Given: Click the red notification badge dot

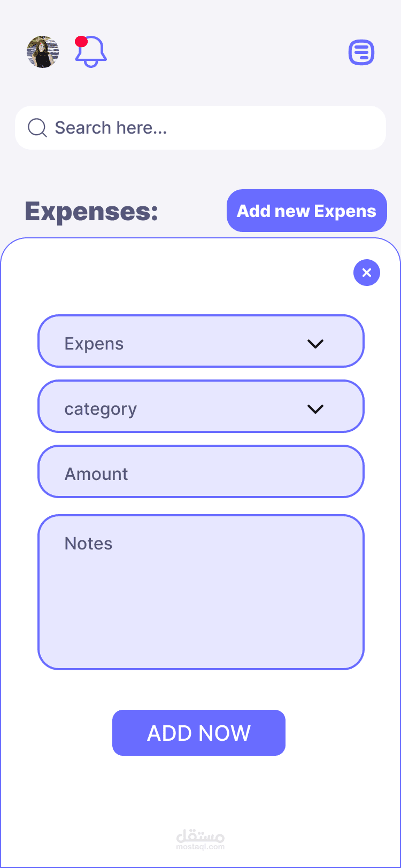Looking at the screenshot, I should point(81,42).
